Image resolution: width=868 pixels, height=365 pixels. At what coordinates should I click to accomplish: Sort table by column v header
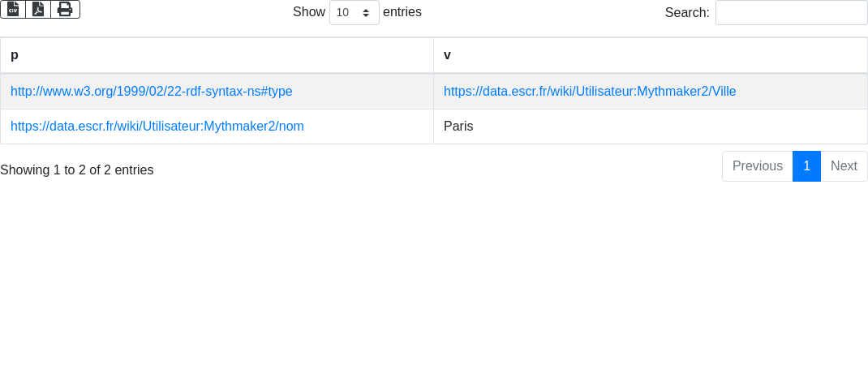coord(651,55)
